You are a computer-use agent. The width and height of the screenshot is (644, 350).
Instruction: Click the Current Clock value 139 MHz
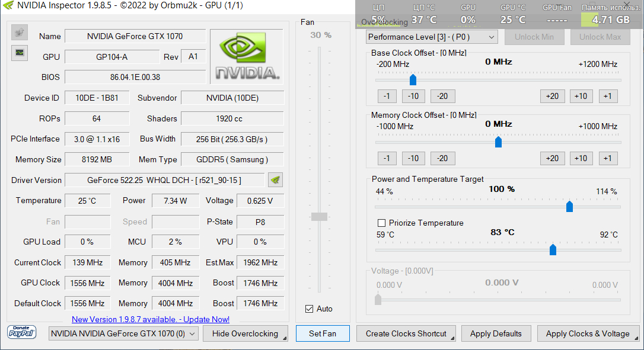(87, 262)
